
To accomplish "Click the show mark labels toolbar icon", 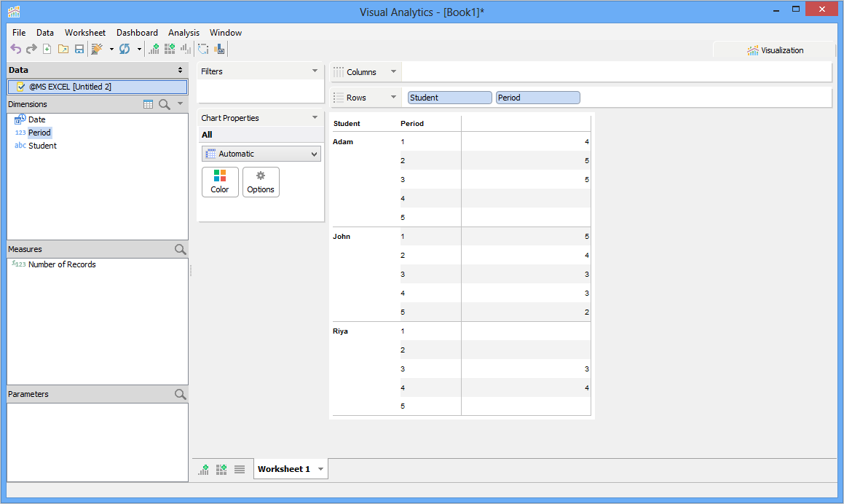I will (219, 49).
